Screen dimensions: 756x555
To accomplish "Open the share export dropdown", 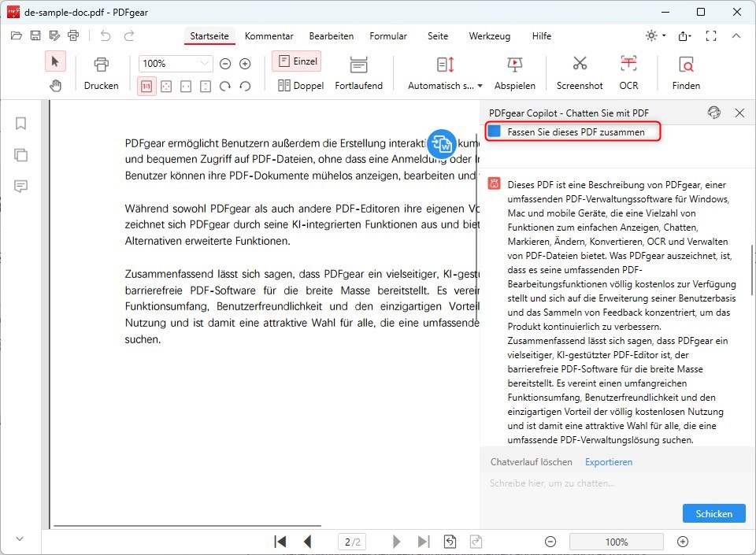I will [x=684, y=35].
